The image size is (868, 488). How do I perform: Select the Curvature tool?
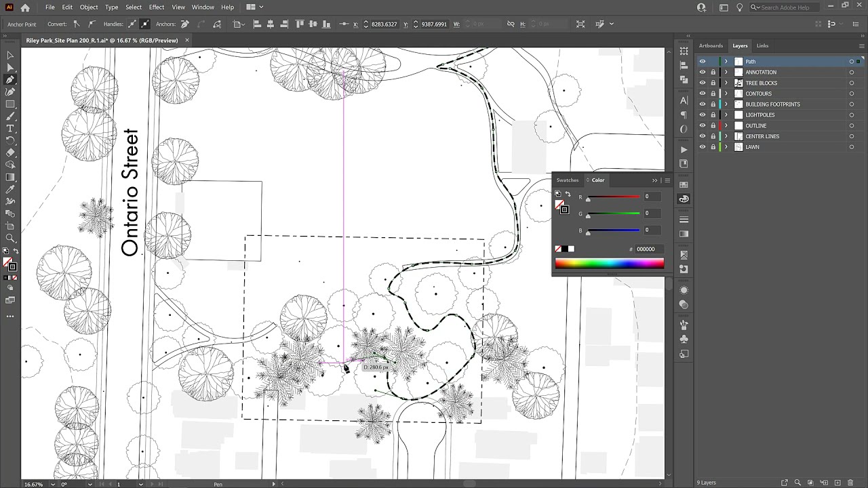coord(10,92)
